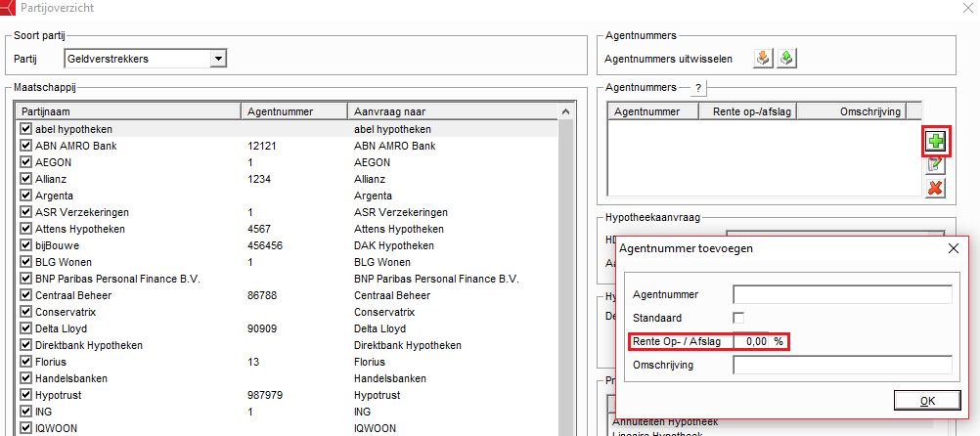Close the Agentnummer toevoegen dialog
The height and width of the screenshot is (436, 980).
tap(953, 248)
